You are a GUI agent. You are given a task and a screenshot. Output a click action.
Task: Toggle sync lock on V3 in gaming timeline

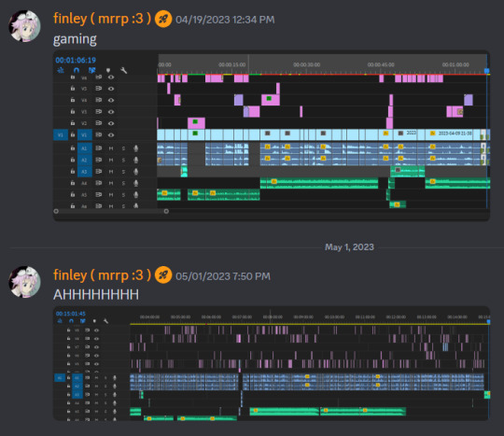[x=98, y=112]
